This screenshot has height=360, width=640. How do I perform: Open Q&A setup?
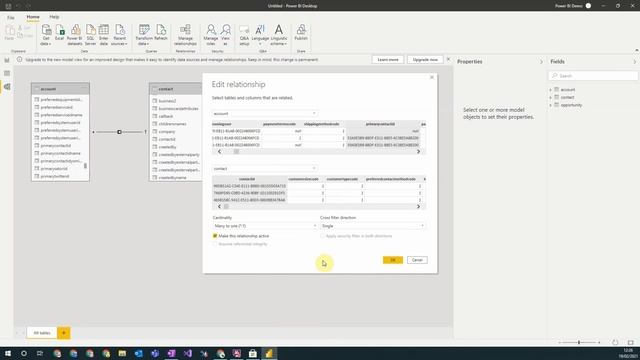click(x=244, y=35)
